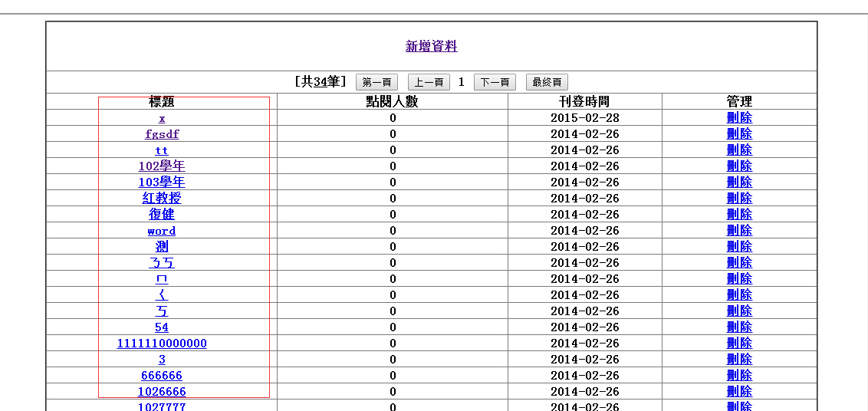The height and width of the screenshot is (411, 868).
Task: Click the 上一頁 previous page button
Action: [x=429, y=83]
